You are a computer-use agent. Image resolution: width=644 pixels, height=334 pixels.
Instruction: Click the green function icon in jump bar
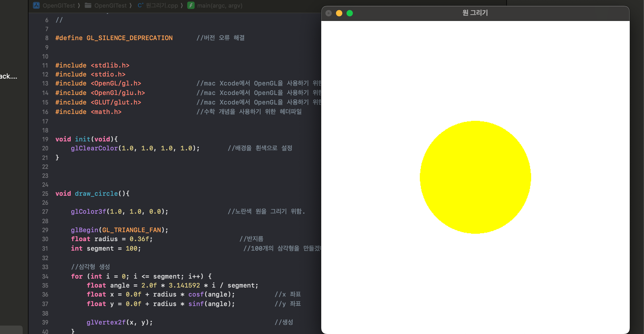(191, 5)
